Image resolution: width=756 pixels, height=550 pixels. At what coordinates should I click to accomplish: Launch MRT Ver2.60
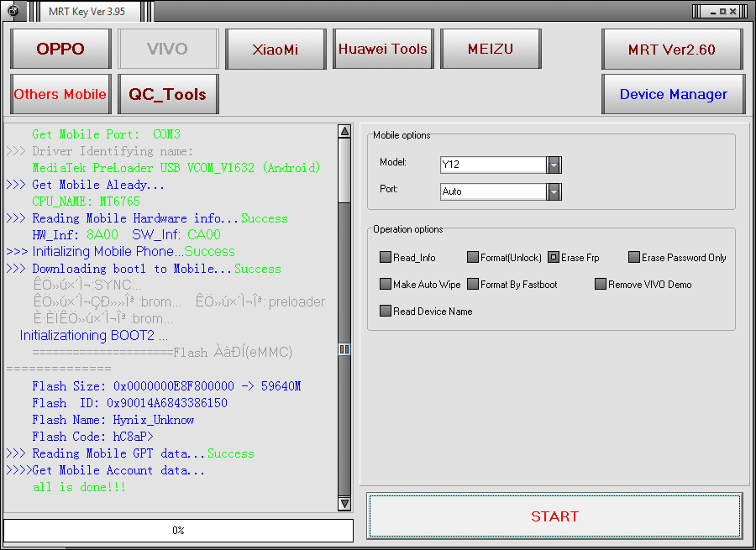[672, 49]
